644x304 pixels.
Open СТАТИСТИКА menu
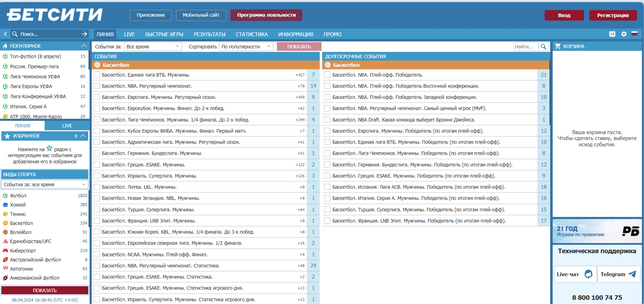pos(252,34)
